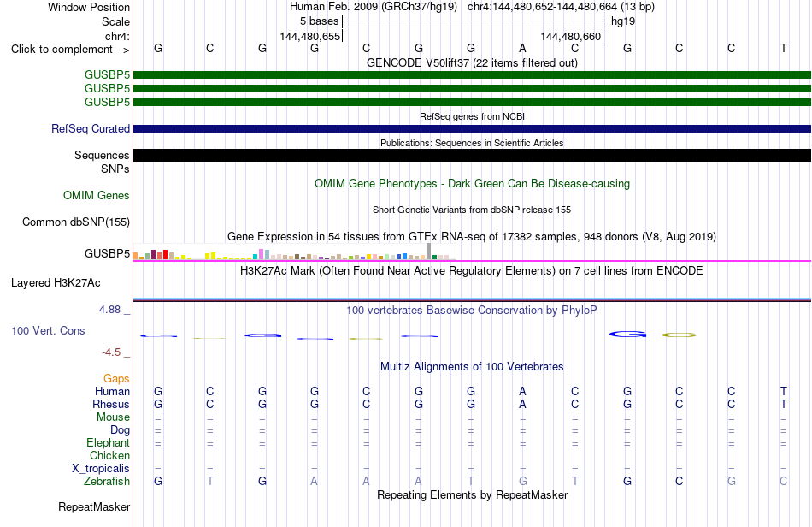The image size is (812, 527).
Task: Open the "H3K27Ac Mark" ENCODE track title
Action: 472,271
